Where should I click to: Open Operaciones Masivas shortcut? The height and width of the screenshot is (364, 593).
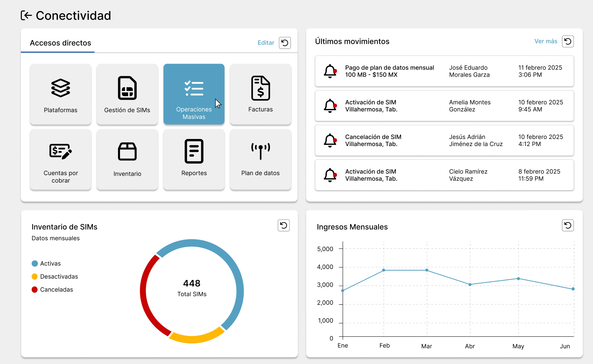pyautogui.click(x=194, y=94)
